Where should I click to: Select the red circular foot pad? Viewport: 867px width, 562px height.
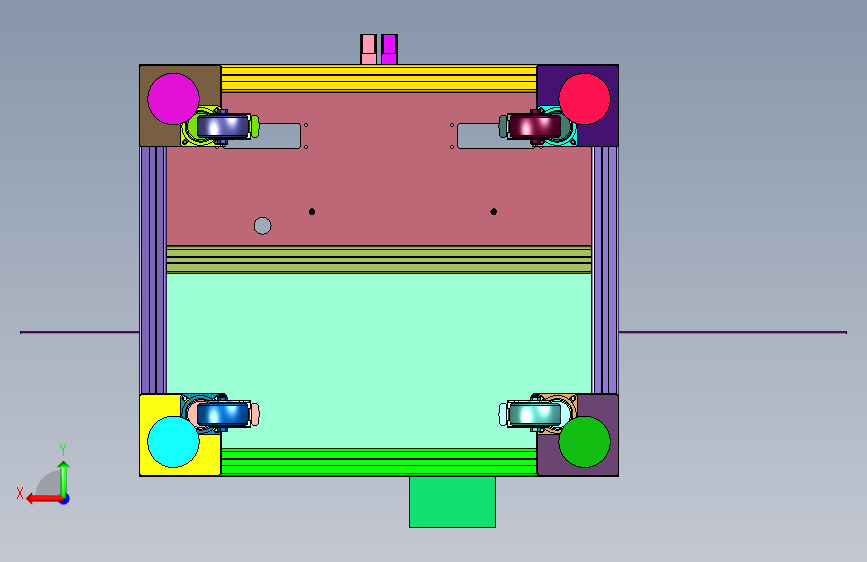[x=584, y=99]
